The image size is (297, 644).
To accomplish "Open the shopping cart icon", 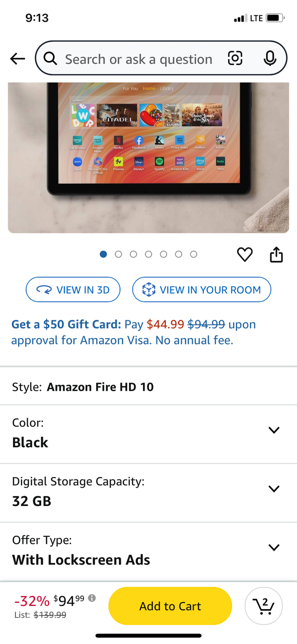I will point(264,606).
